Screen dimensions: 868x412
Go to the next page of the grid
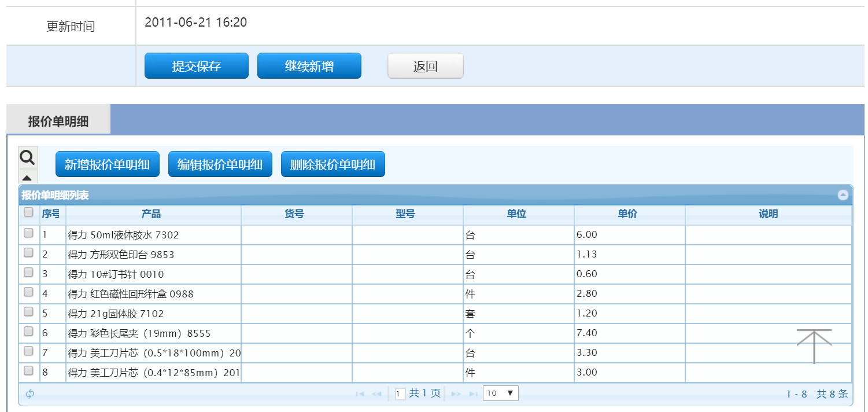point(456,393)
